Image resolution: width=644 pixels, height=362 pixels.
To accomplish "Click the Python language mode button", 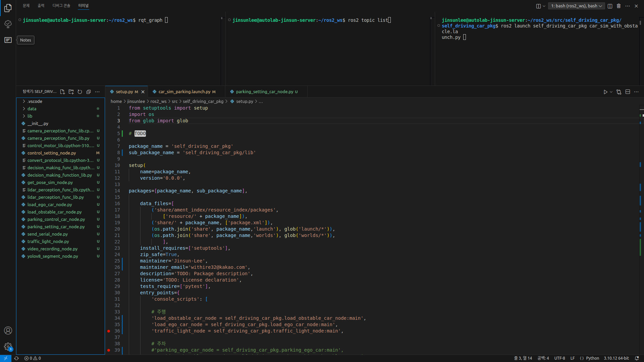I will pos(592,358).
